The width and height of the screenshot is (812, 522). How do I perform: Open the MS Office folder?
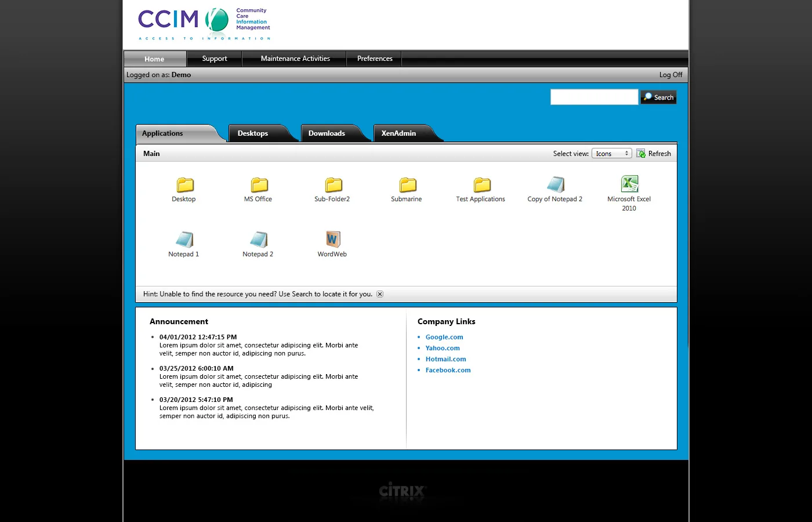pyautogui.click(x=259, y=185)
